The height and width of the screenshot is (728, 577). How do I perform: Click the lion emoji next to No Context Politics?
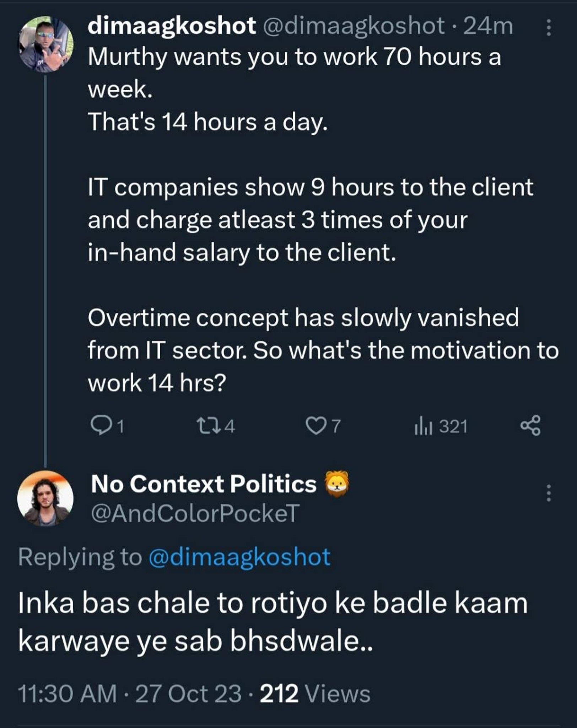click(337, 483)
